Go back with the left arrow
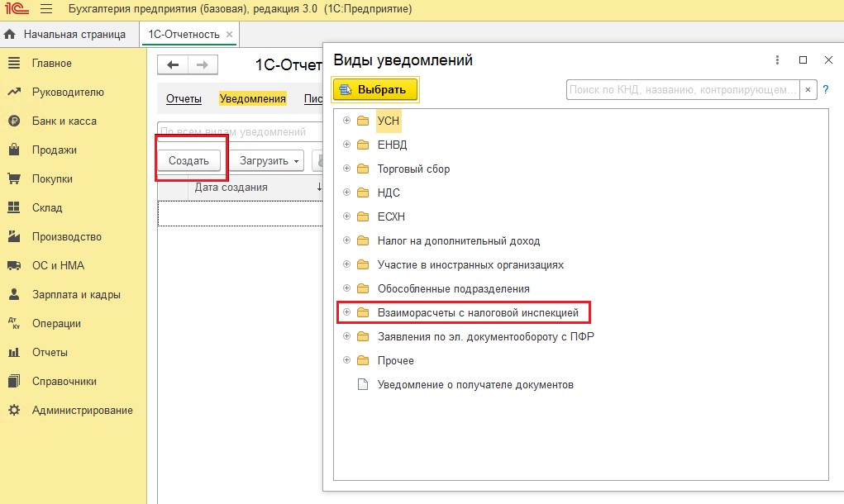844x504 pixels. (173, 65)
